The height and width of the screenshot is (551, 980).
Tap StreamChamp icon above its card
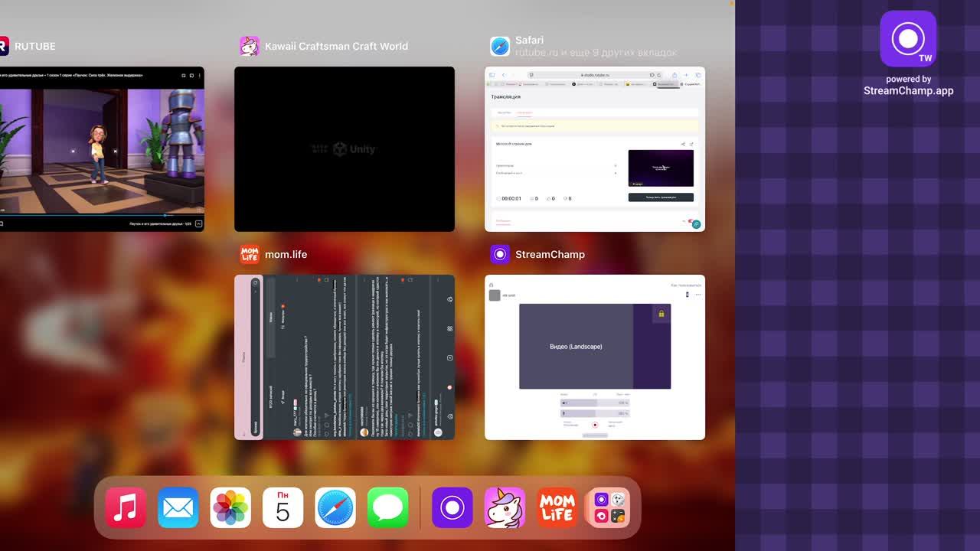point(500,254)
